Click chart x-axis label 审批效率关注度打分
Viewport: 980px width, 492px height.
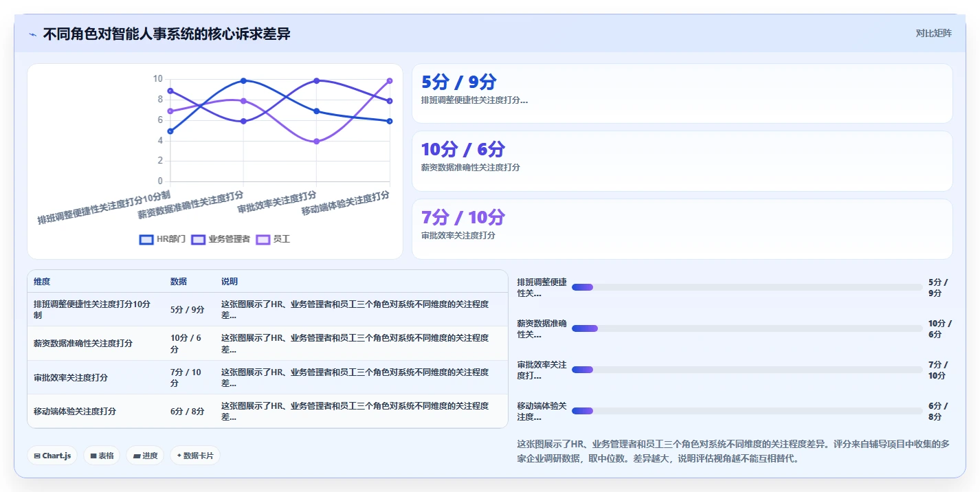277,202
